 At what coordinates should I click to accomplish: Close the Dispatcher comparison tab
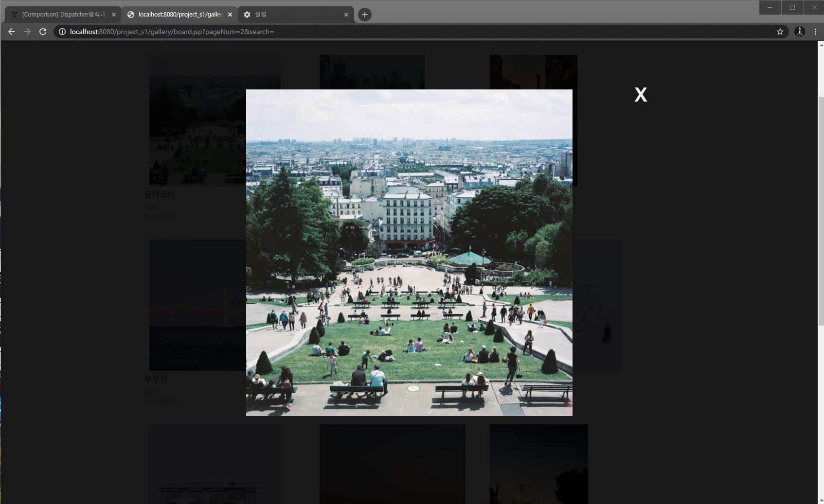point(114,15)
